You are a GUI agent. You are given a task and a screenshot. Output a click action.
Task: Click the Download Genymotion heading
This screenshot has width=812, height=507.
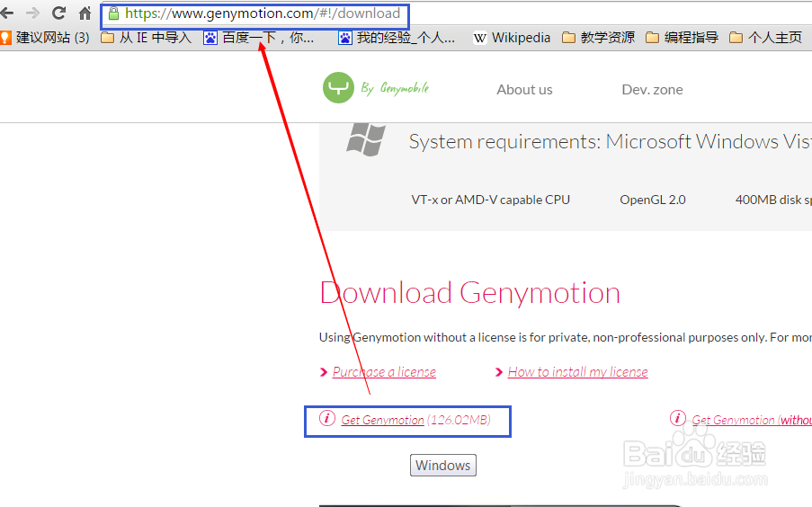(470, 292)
